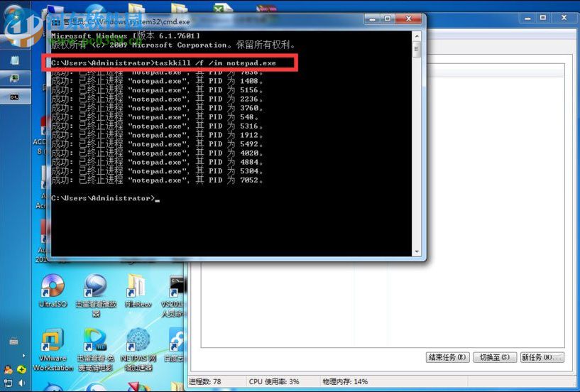The height and width of the screenshot is (392, 580).
Task: Maximize the cmd.exe window
Action: point(388,18)
